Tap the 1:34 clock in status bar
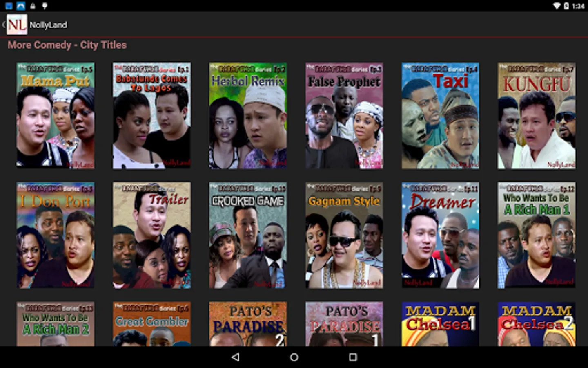Viewport: 588px width, 368px height. (x=578, y=6)
